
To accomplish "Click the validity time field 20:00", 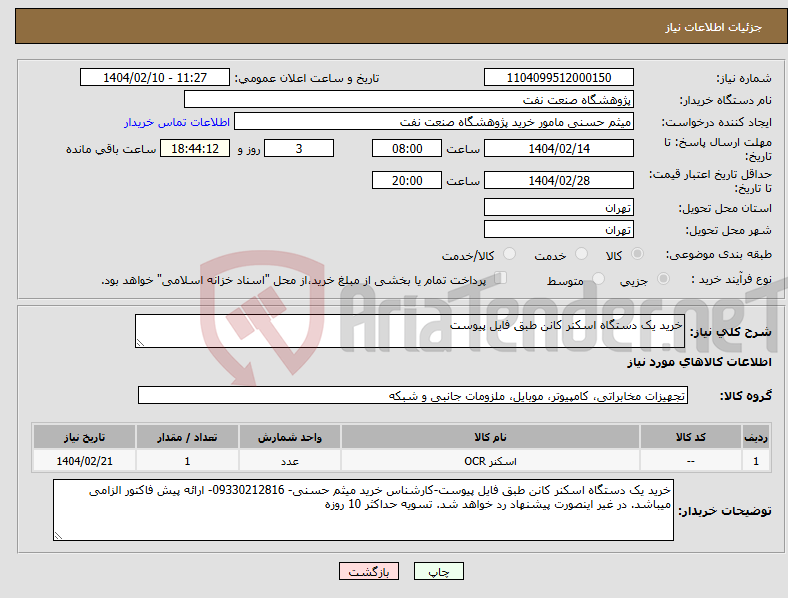I will [407, 180].
